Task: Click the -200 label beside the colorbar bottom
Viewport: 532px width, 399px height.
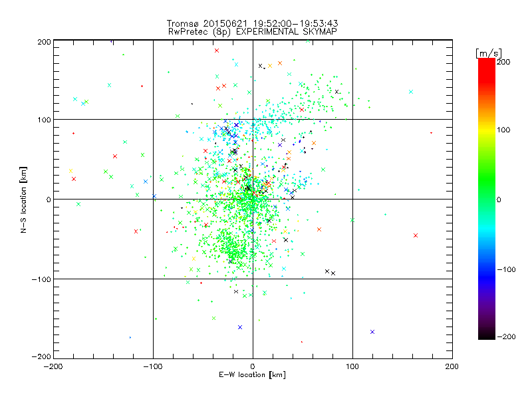Action: click(x=506, y=336)
